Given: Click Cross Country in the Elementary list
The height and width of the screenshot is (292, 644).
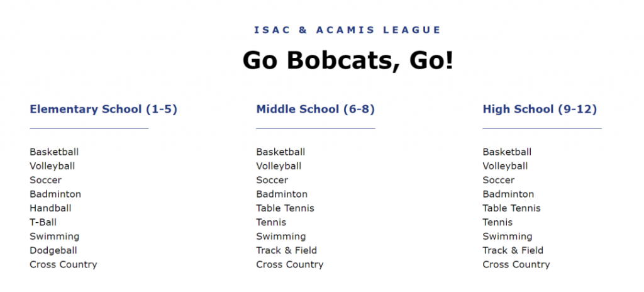Looking at the screenshot, I should 64,264.
